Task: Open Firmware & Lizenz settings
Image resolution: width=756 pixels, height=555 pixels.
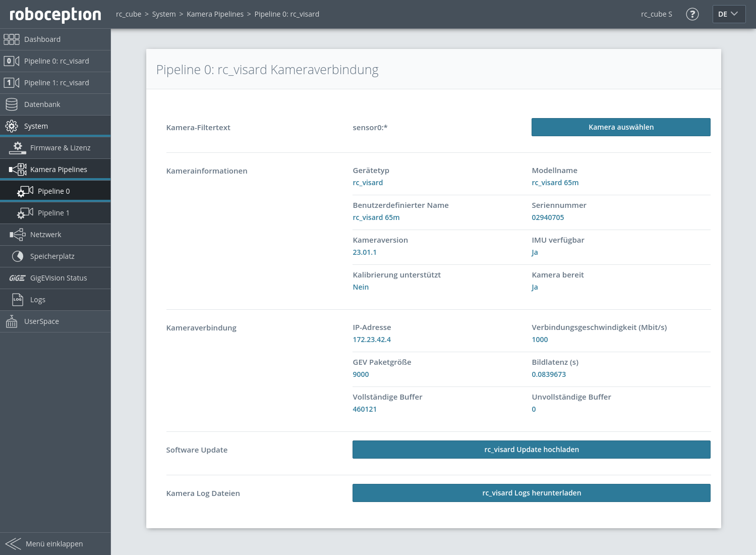Action: [60, 147]
